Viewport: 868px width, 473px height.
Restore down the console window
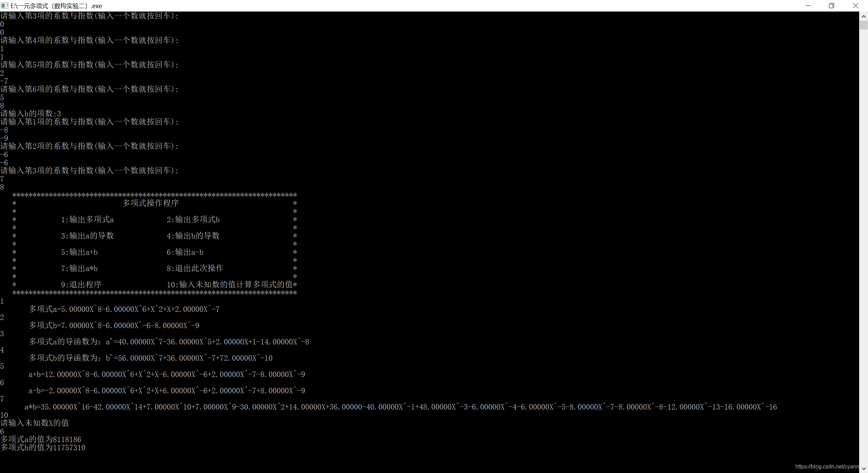[831, 6]
